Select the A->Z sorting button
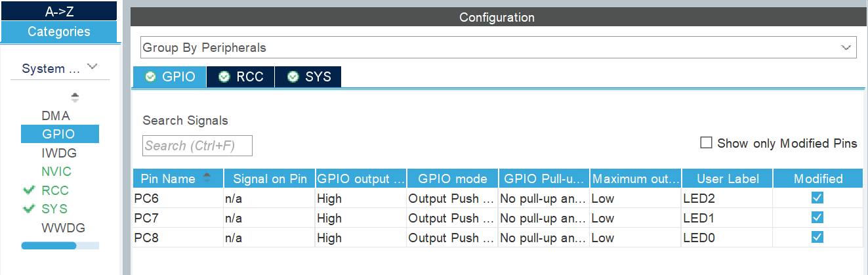 coord(59,11)
